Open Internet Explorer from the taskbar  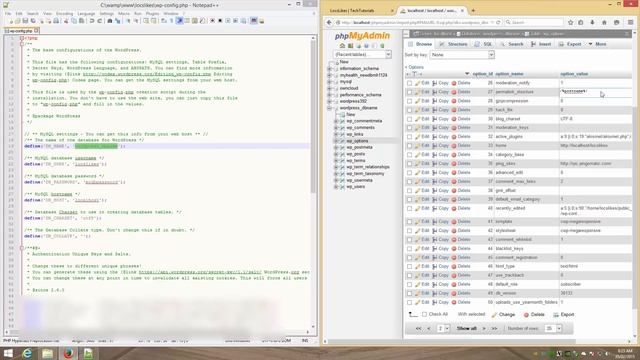click(x=27, y=353)
